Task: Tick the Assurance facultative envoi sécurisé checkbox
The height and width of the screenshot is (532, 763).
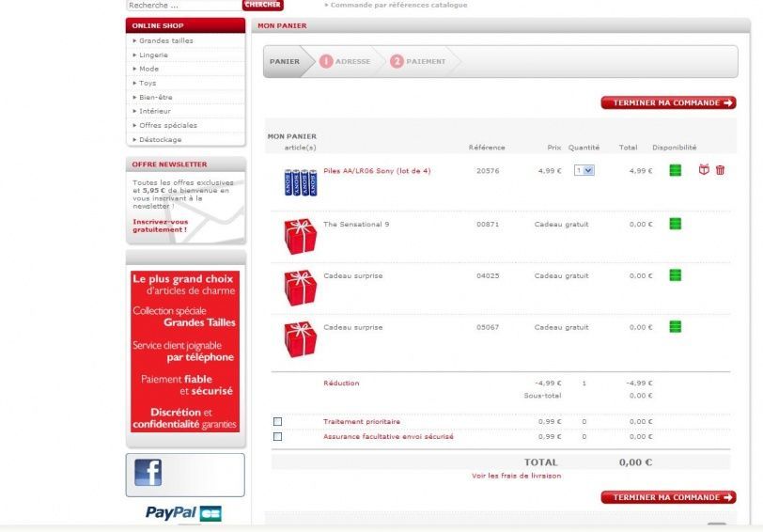Action: click(x=277, y=436)
